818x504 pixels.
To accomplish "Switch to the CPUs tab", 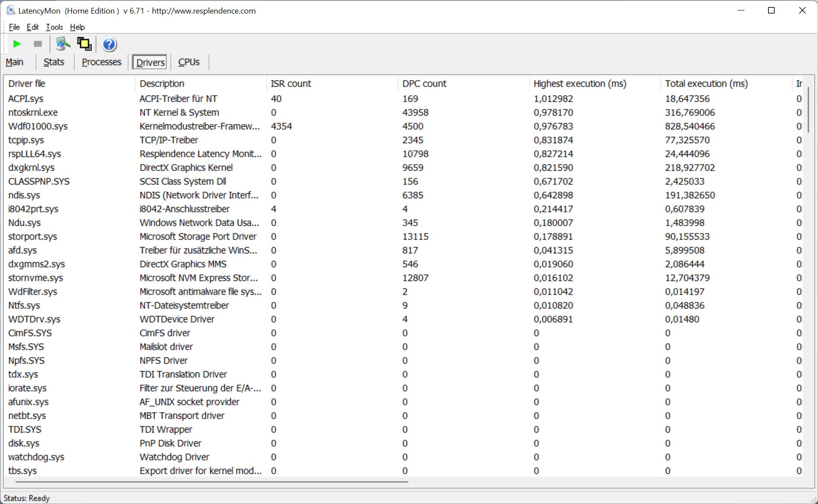I will click(x=189, y=62).
